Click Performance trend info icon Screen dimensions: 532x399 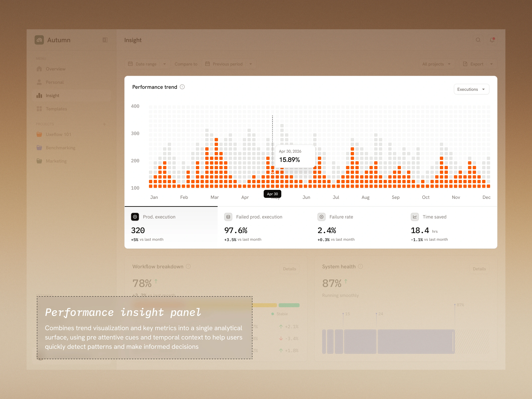[x=182, y=87]
